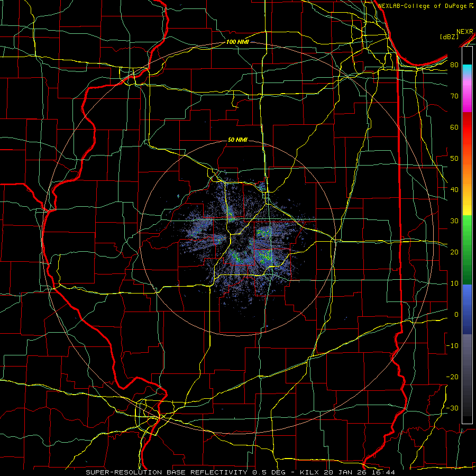This screenshot has width=476, height=476.
Task: Click the 10 value on dBZ scale
Action: 454,283
